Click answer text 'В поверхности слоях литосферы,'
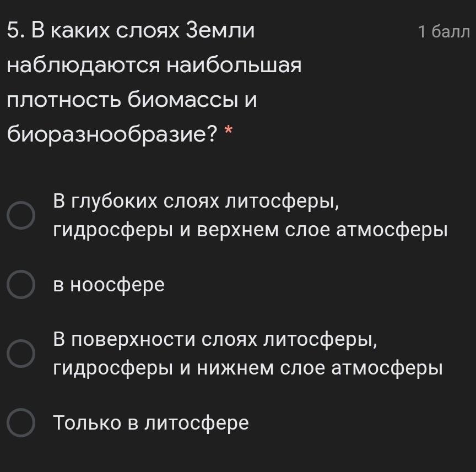This screenshot has height=472, width=476. coord(215,340)
